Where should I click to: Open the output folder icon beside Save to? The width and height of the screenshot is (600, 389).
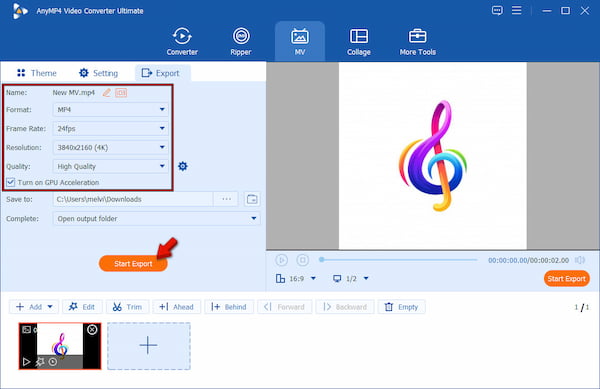(252, 199)
